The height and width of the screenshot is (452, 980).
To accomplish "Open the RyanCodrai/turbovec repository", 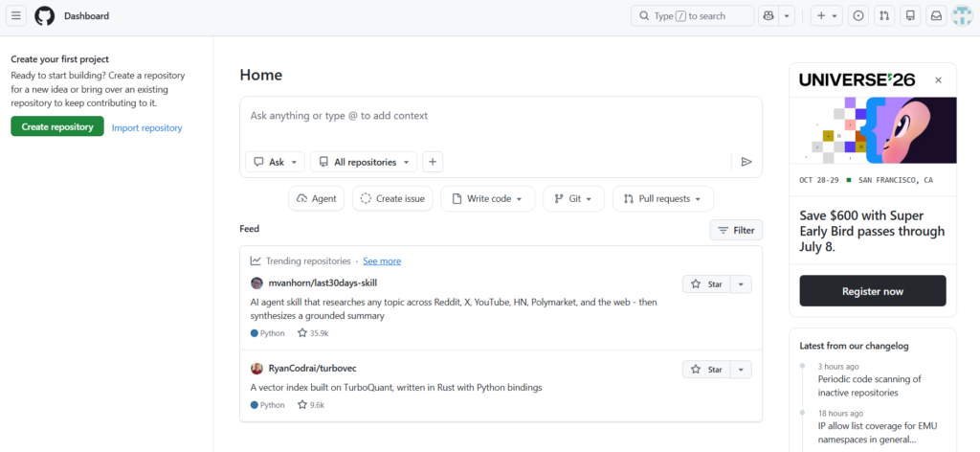I will [x=313, y=369].
